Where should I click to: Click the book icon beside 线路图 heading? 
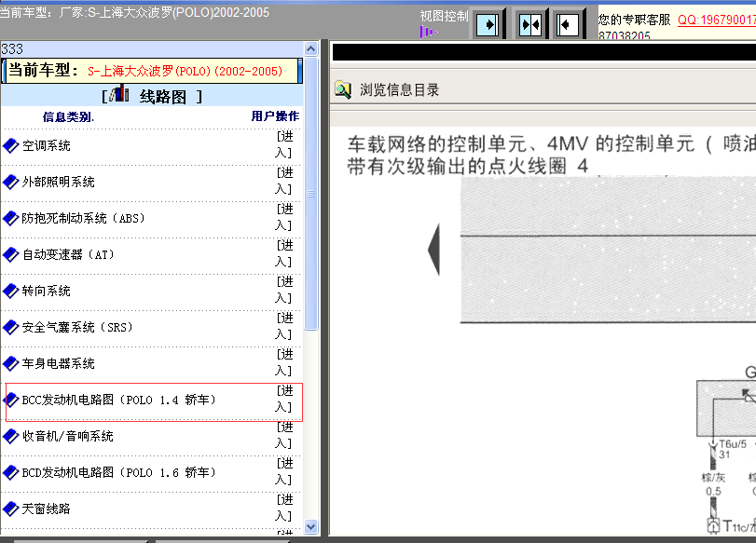[119, 93]
